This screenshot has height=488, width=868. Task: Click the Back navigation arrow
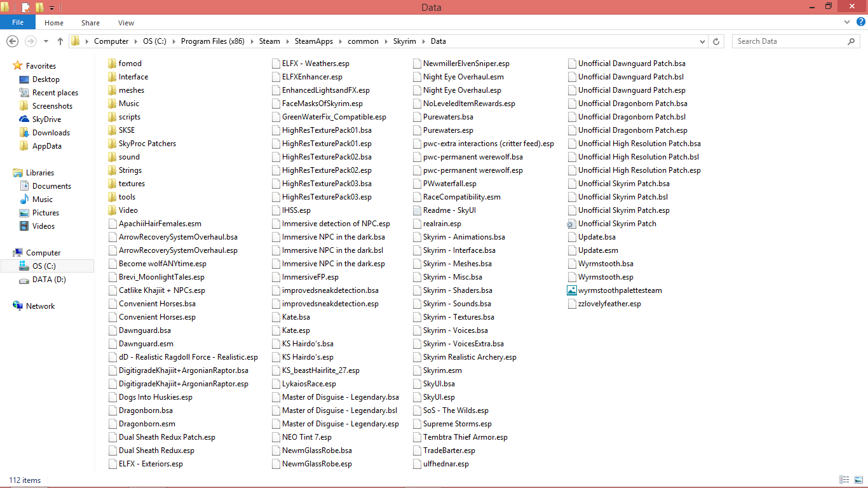tap(12, 41)
